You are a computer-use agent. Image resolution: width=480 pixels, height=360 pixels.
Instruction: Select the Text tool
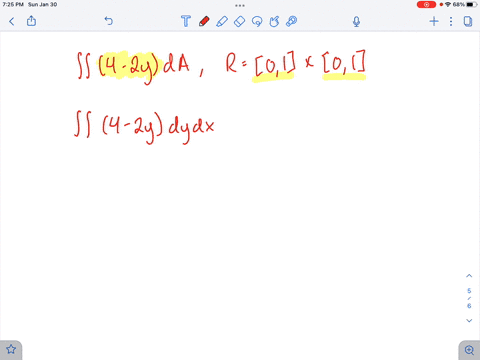coord(186,21)
